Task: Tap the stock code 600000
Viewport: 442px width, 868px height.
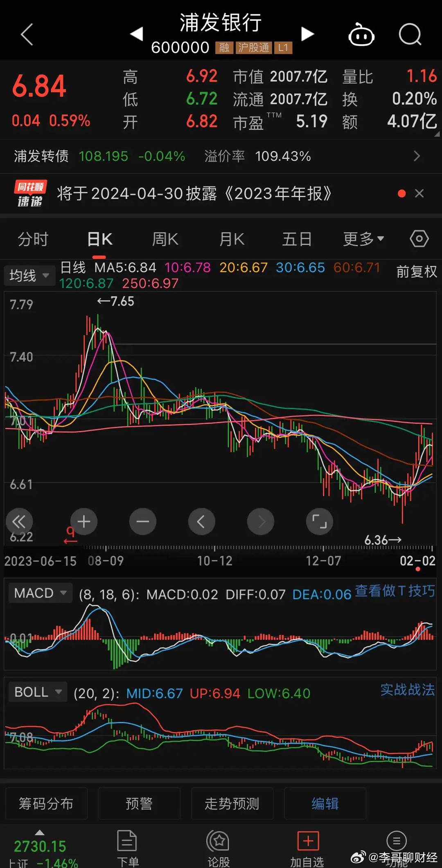Action: click(180, 48)
